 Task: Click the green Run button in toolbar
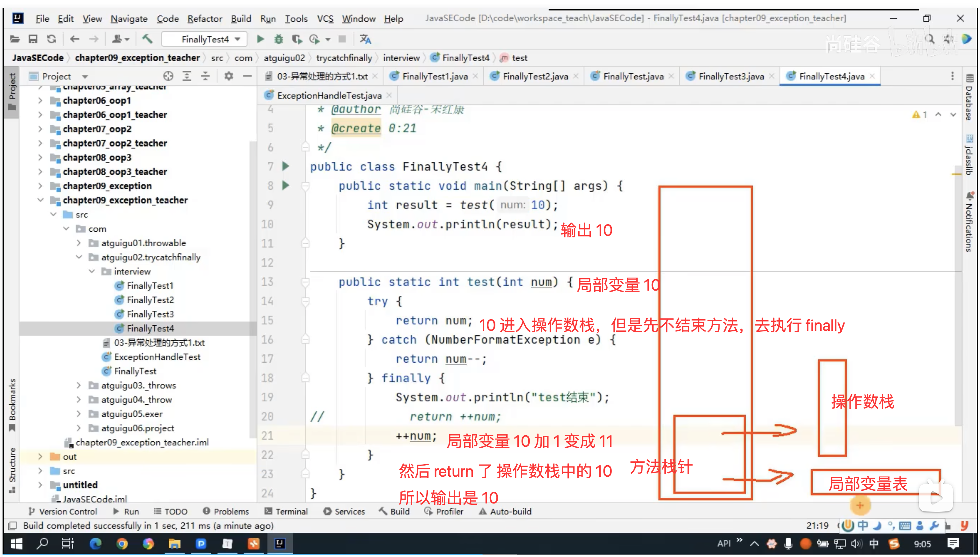(260, 39)
